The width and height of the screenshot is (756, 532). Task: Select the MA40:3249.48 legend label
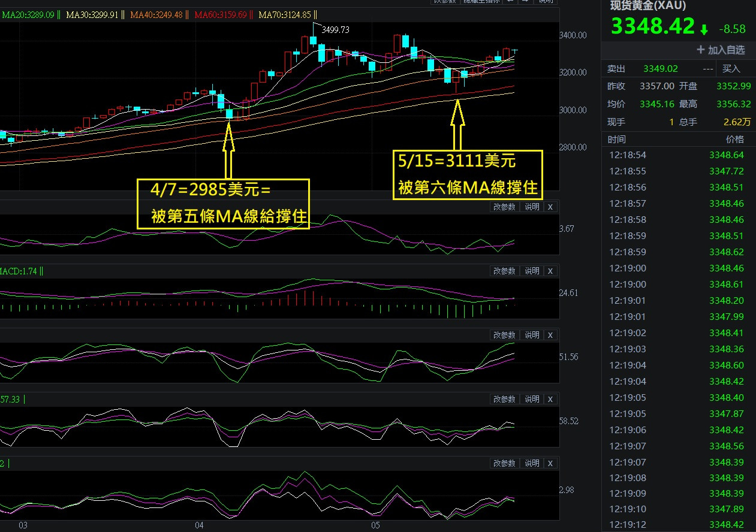click(x=157, y=14)
